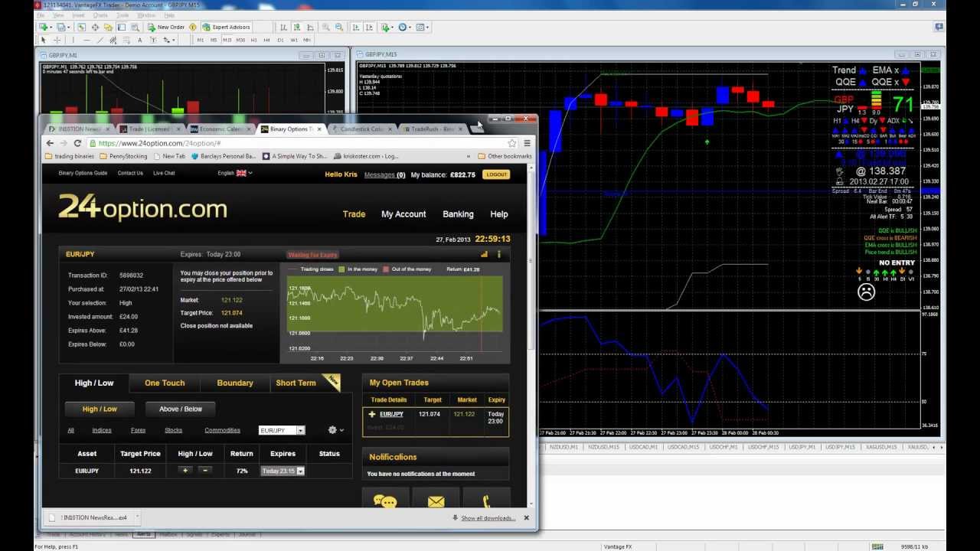Select the Short Term tab

point(305,383)
